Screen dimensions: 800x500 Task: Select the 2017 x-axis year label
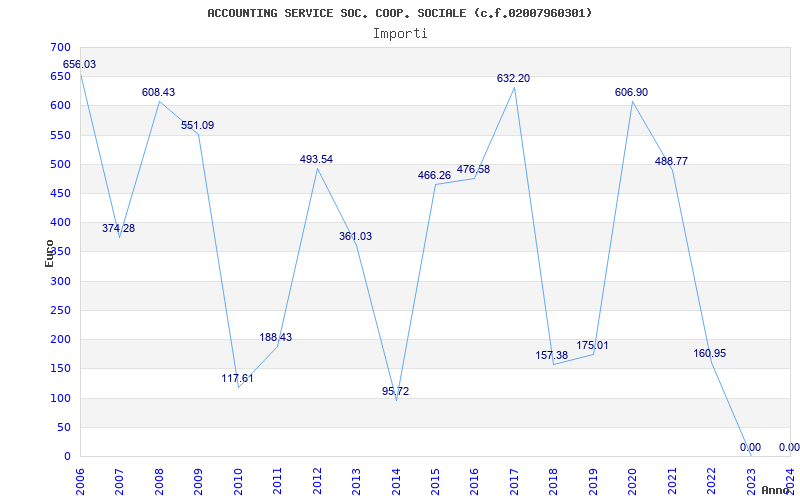tap(514, 481)
